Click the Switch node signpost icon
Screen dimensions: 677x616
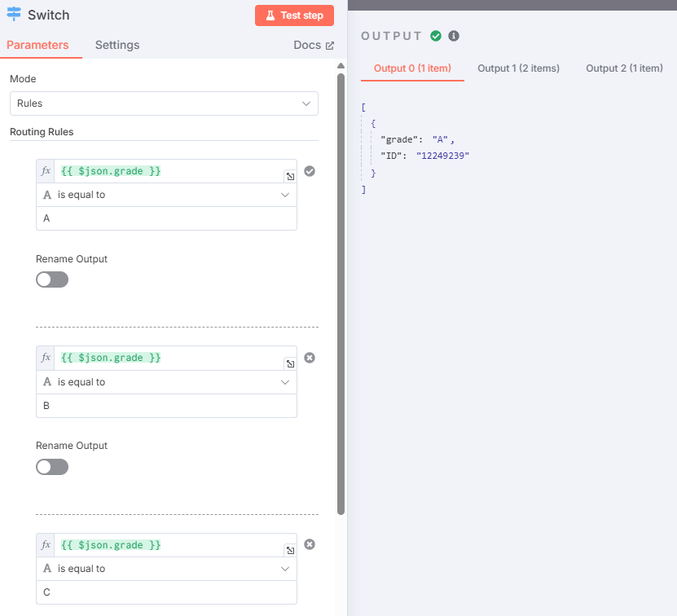14,14
